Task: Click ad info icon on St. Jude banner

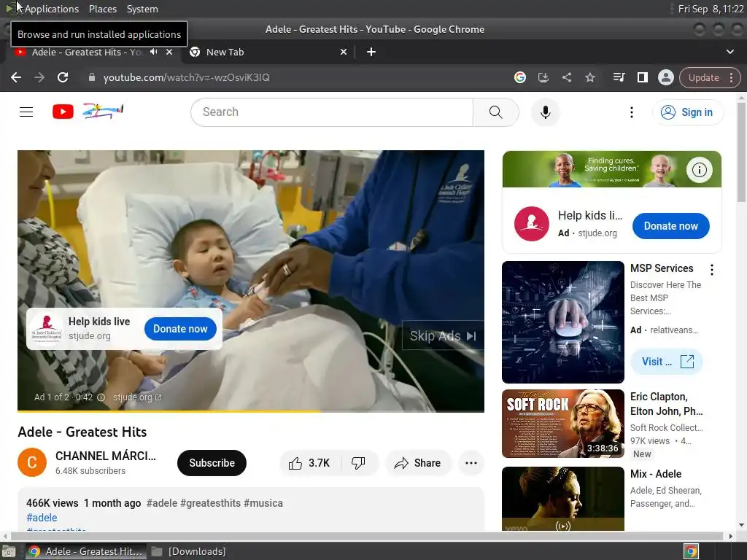Action: pos(699,169)
